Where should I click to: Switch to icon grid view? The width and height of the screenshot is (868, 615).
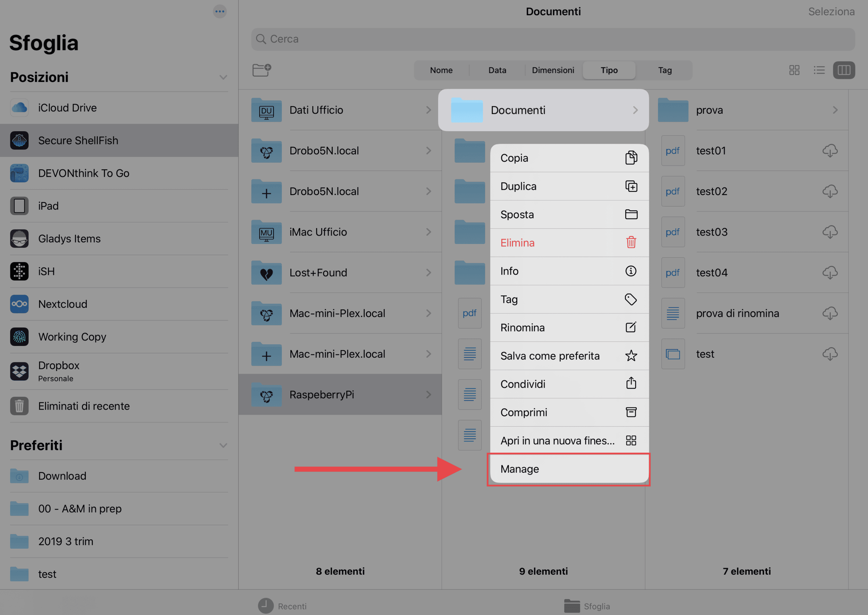[794, 70]
